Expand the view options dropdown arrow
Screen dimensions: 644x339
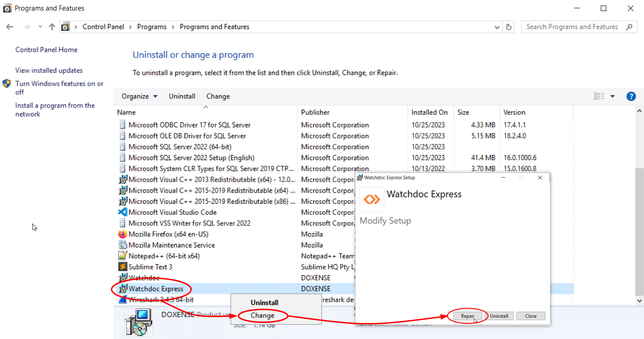[x=612, y=97]
